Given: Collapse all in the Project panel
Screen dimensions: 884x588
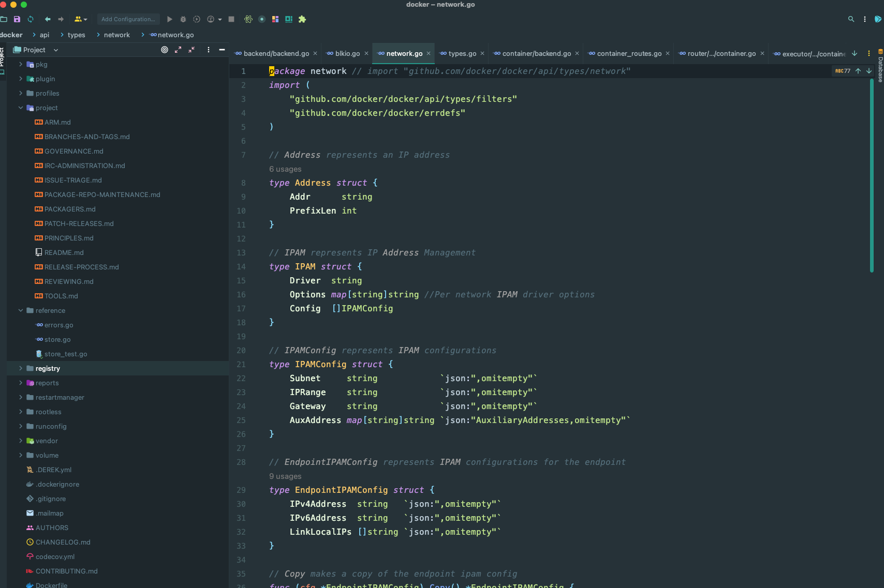Looking at the screenshot, I should (x=191, y=50).
